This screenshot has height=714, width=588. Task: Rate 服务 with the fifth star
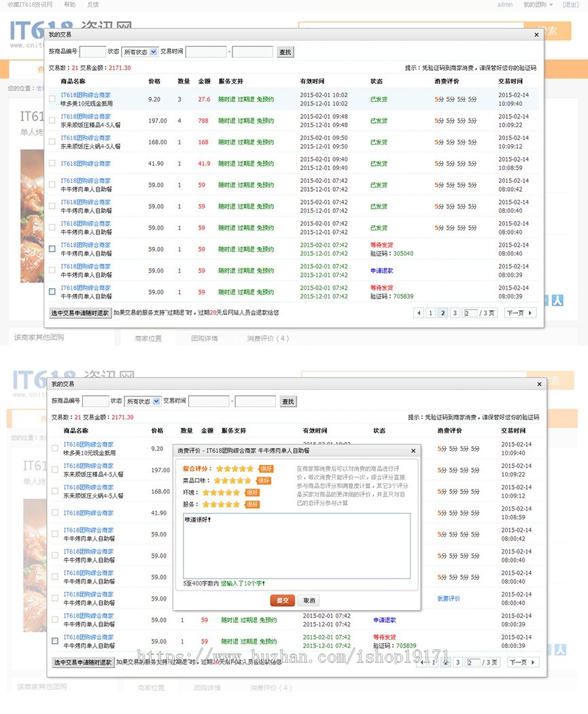[x=236, y=504]
